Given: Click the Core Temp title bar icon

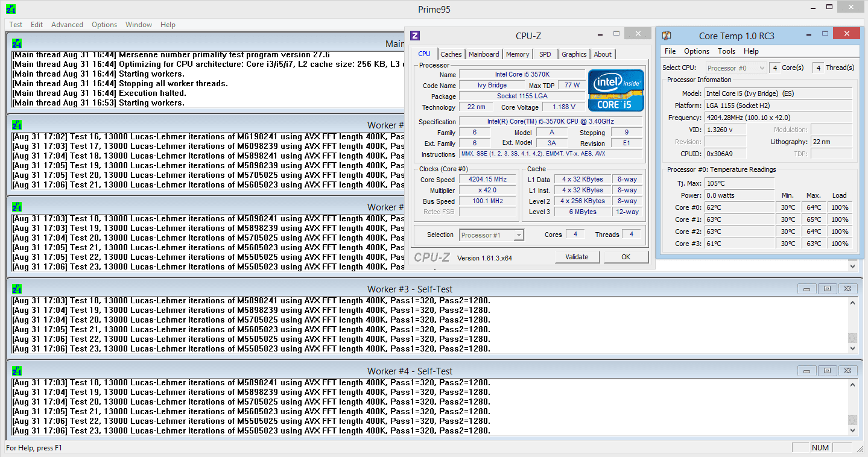Looking at the screenshot, I should pos(667,36).
